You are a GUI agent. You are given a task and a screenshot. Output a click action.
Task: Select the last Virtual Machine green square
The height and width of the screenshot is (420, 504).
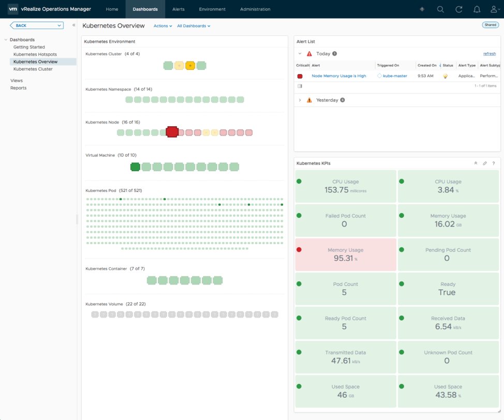(x=234, y=167)
